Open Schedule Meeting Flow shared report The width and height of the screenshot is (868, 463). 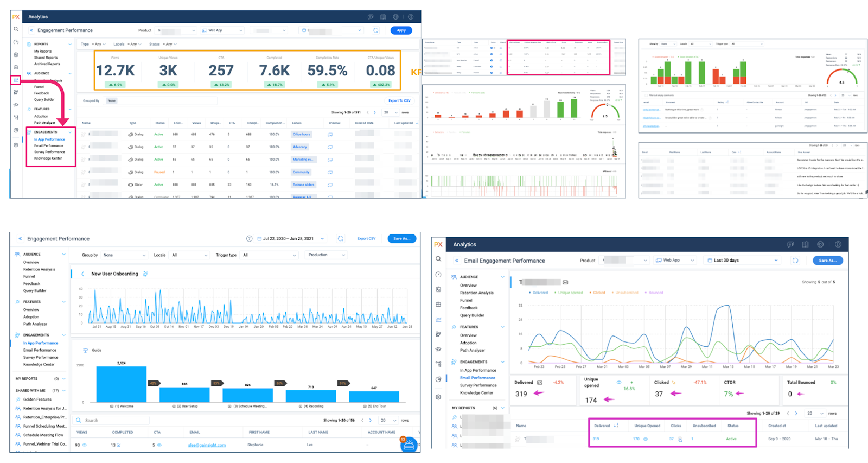(x=43, y=435)
